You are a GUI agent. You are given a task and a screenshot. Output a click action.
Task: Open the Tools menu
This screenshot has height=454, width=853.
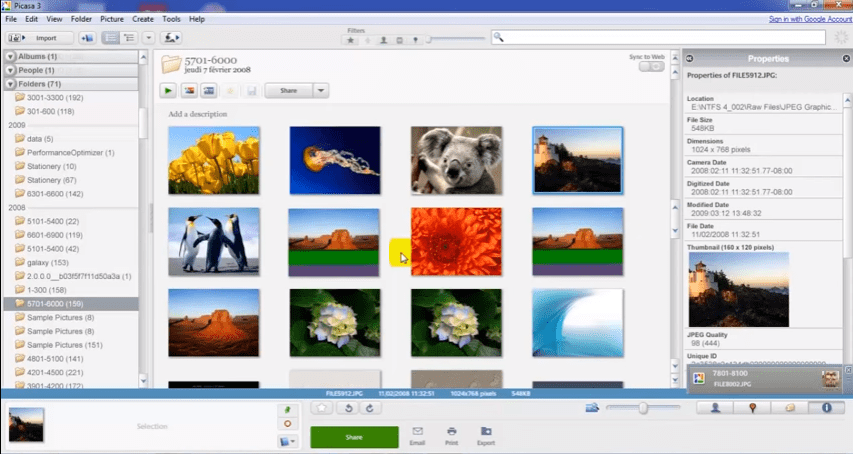point(171,19)
